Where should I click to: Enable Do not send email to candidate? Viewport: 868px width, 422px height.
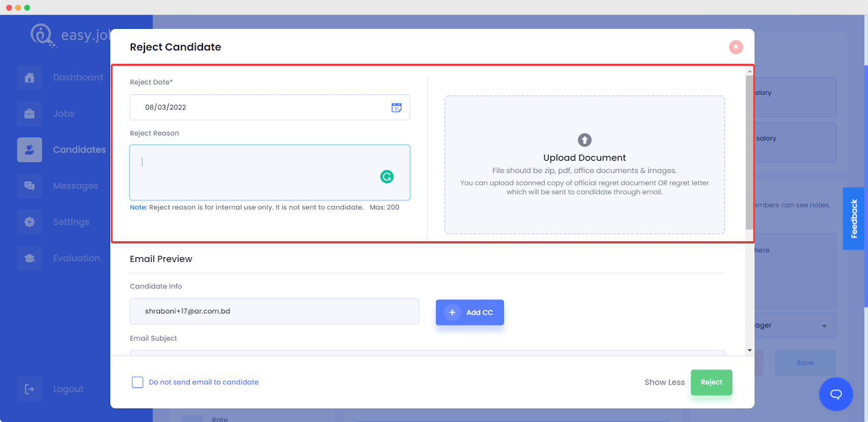click(138, 382)
